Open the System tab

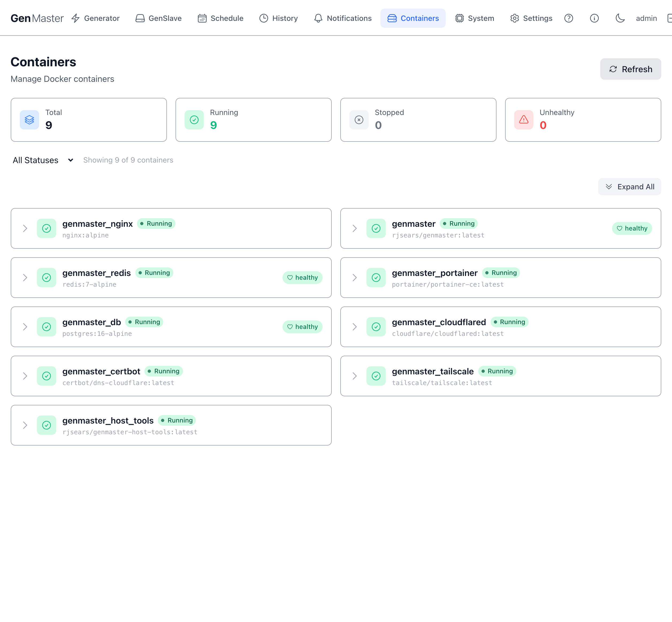pos(475,18)
